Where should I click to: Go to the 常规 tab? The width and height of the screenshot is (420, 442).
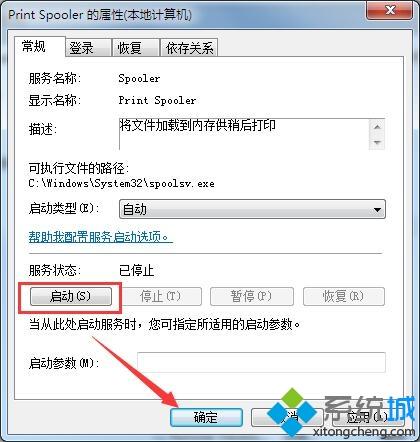click(39, 46)
